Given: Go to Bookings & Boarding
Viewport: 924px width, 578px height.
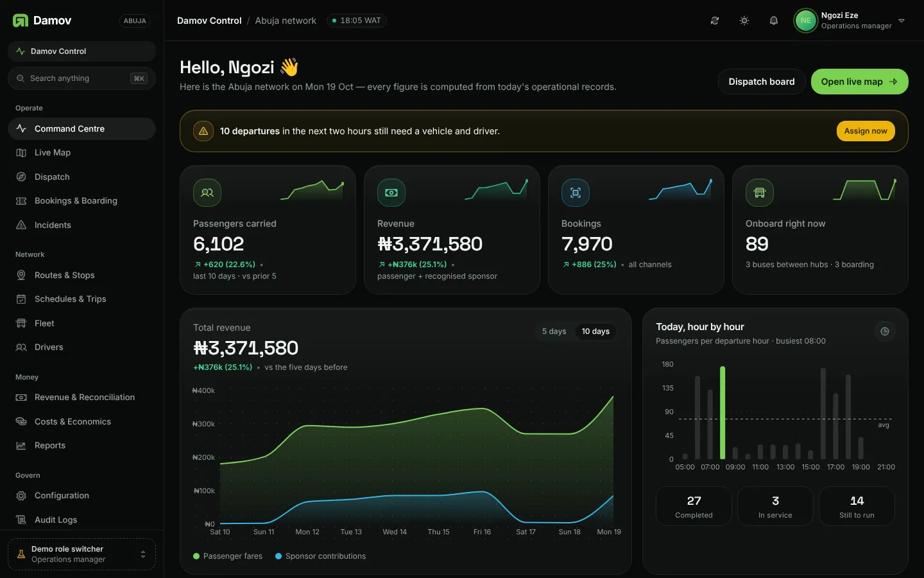Looking at the screenshot, I should 81,201.
